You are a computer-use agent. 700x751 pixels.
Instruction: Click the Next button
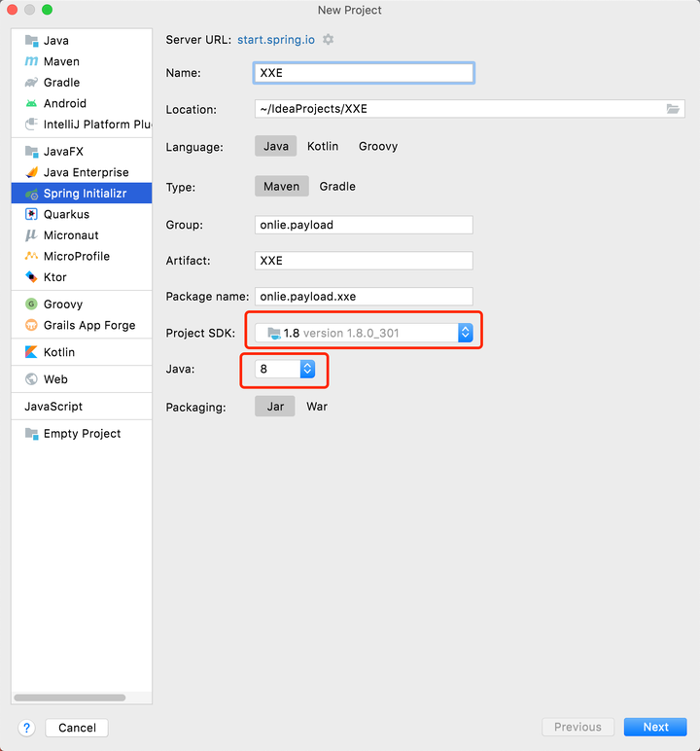[x=655, y=727]
